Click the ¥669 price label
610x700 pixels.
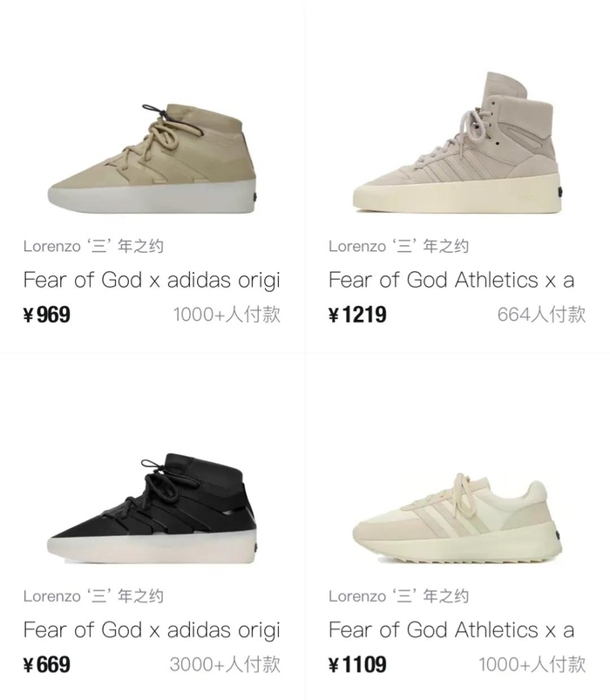pyautogui.click(x=47, y=665)
